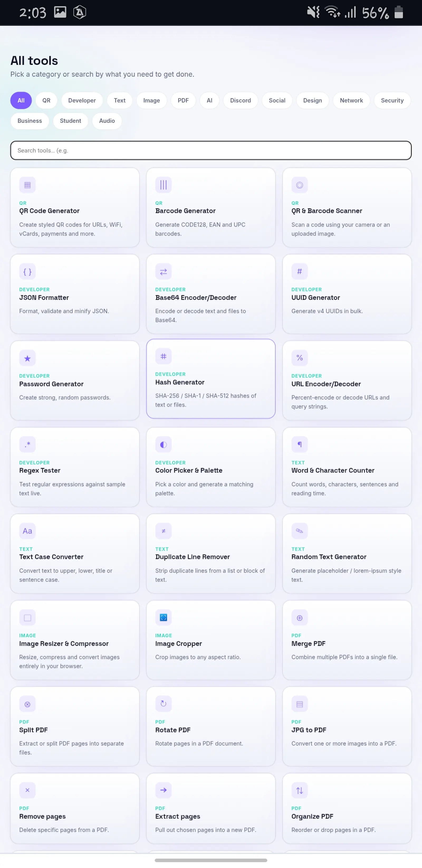Click the UUID Generator hash icon
The image size is (422, 868).
click(299, 272)
